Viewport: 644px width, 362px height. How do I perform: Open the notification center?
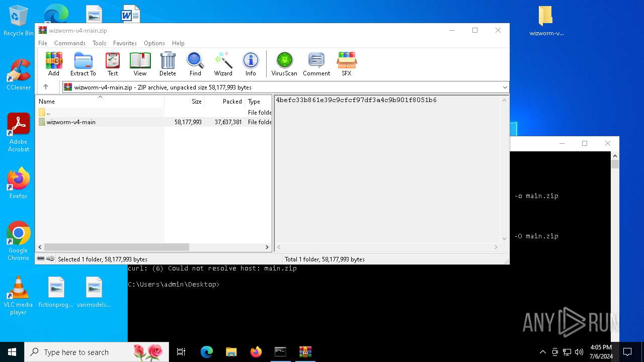(627, 352)
